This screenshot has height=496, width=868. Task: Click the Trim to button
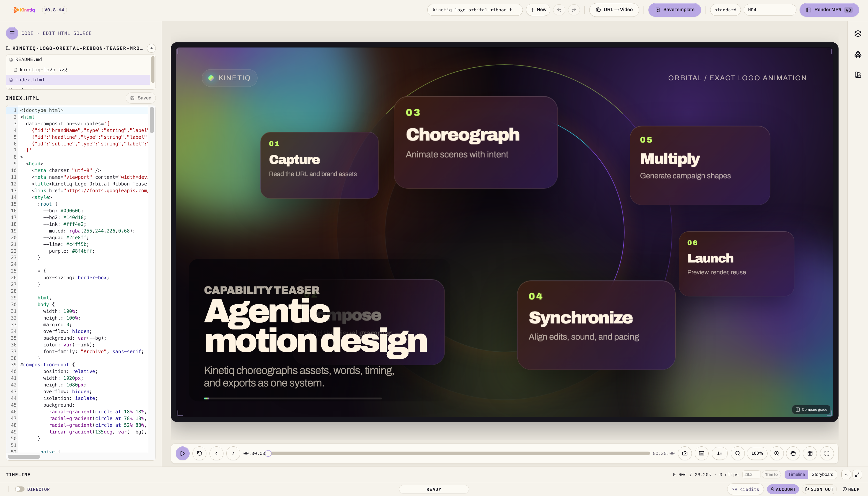point(771,475)
